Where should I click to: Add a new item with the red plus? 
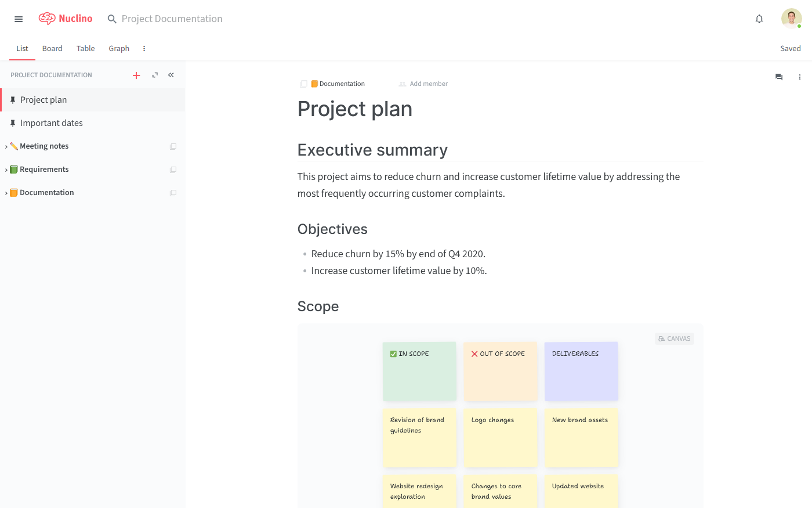tap(136, 75)
